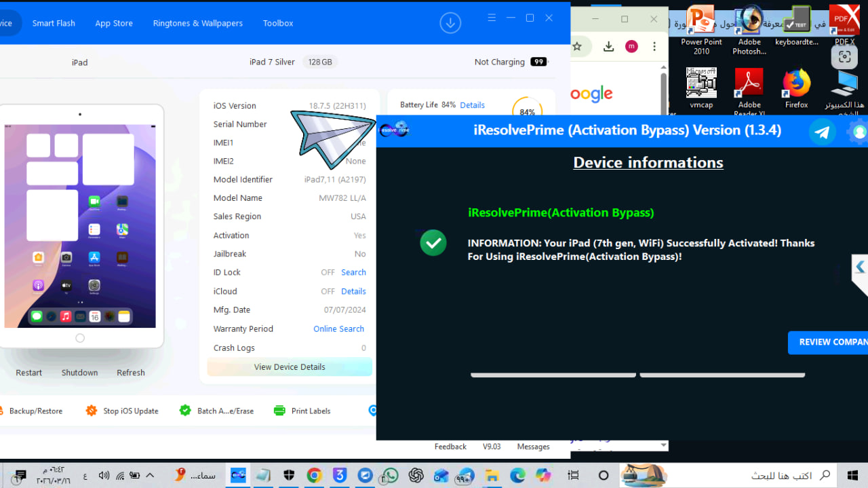This screenshot has width=868, height=488.
Task: Click the iOS version value 18.7.5 (22H311)
Action: click(x=337, y=106)
